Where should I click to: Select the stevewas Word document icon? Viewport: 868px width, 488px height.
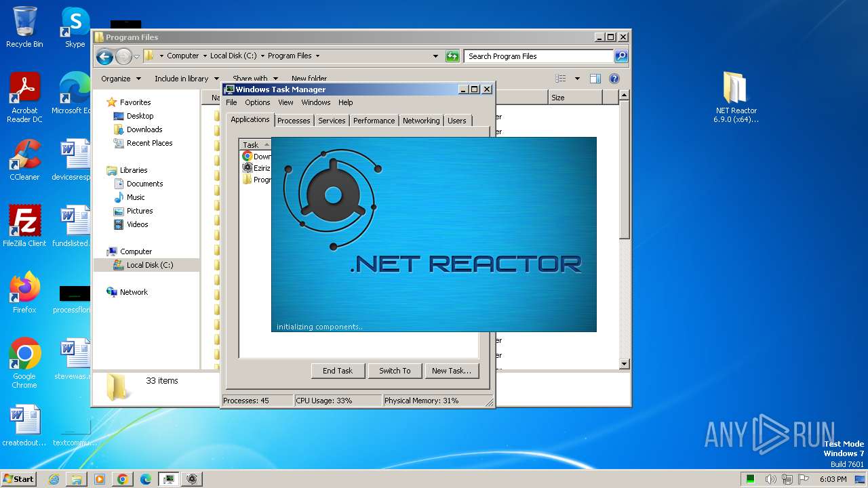73,359
